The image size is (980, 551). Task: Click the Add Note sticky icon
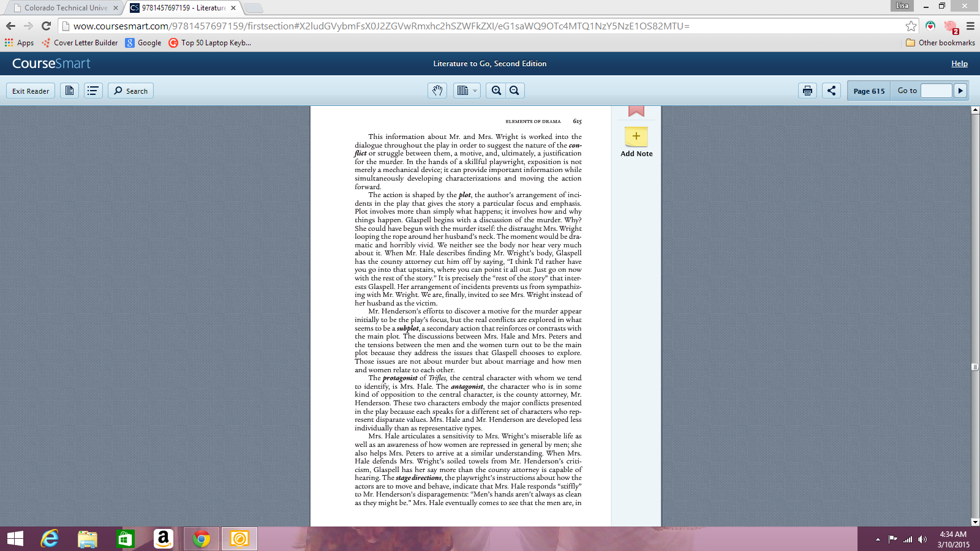click(x=636, y=137)
